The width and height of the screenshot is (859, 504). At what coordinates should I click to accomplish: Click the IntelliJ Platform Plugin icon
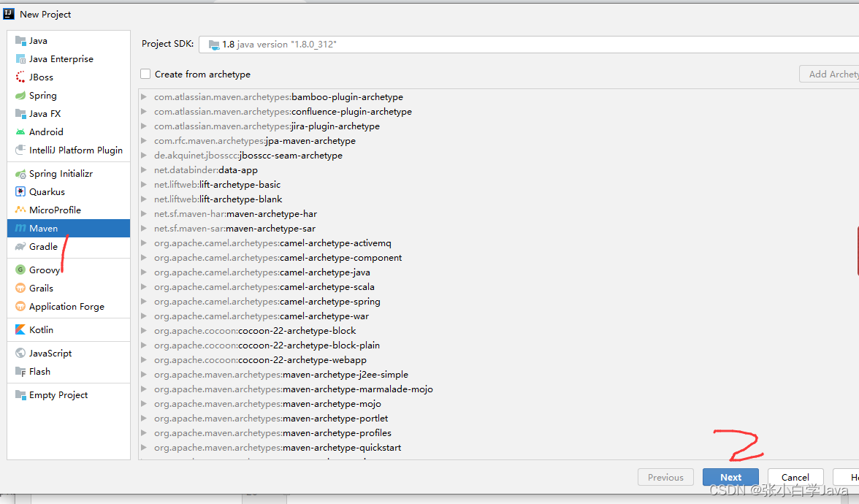(20, 150)
